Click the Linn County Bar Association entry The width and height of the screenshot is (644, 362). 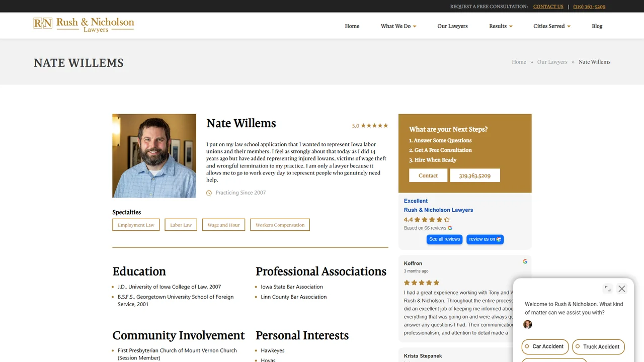tap(294, 297)
